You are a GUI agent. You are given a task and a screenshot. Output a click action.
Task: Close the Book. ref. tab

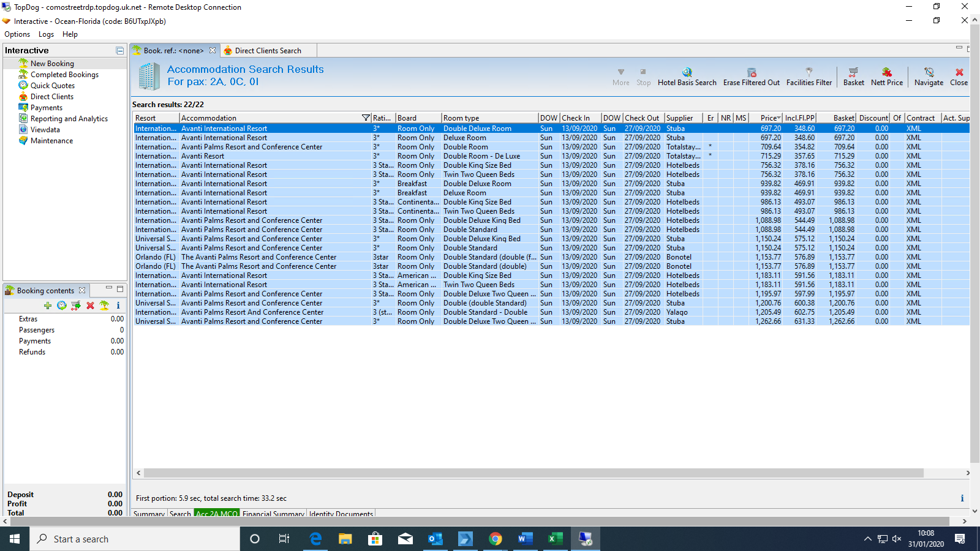click(213, 50)
